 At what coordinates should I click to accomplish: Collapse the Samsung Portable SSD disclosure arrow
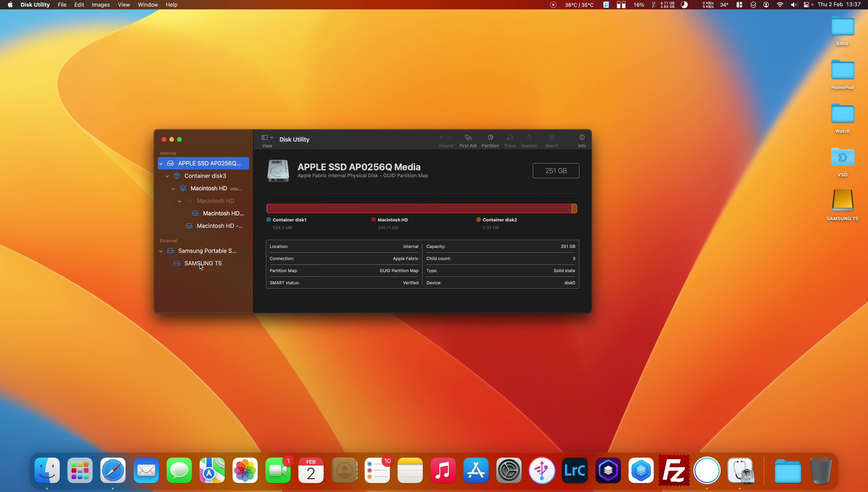161,251
